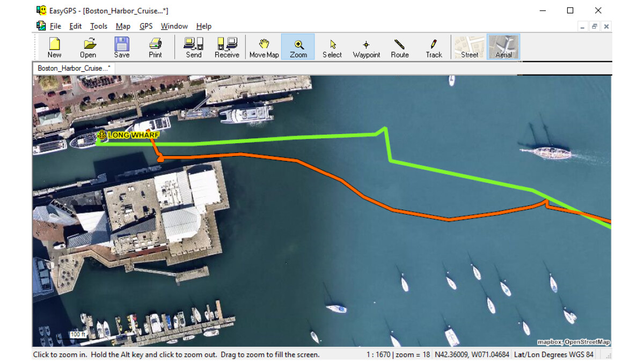Select the Move Map hand tool

(264, 47)
